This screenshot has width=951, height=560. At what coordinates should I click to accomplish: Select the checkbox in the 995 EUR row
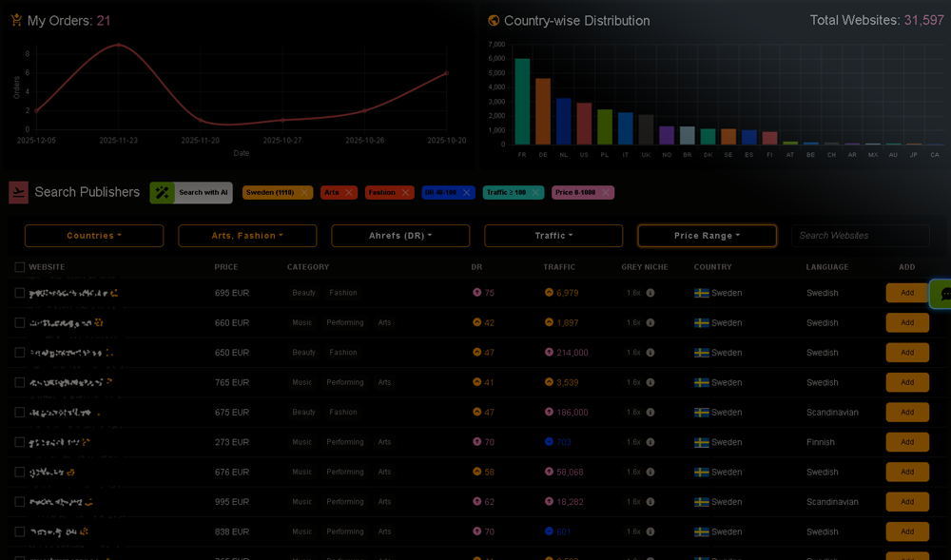20,502
